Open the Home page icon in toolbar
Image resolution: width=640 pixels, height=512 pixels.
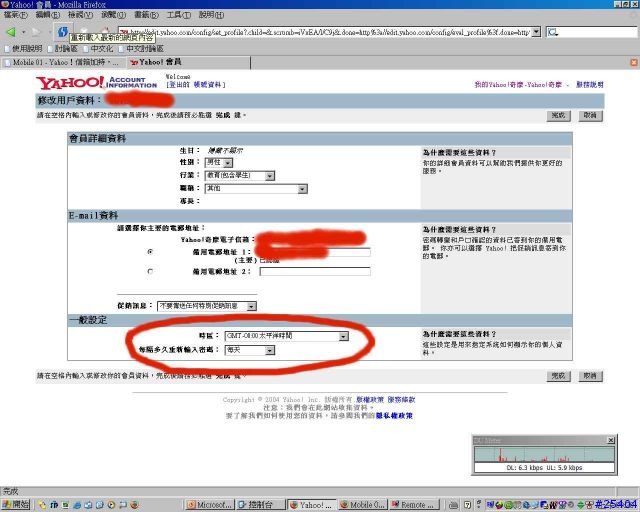pos(105,31)
